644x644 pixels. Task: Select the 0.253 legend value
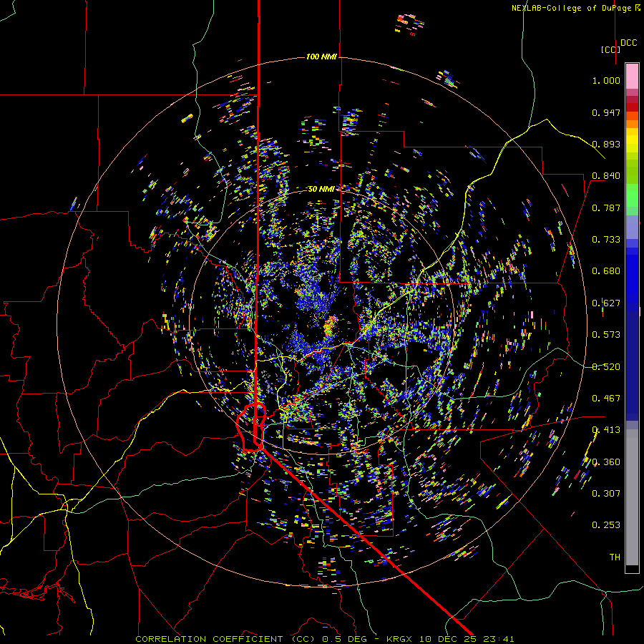(606, 525)
